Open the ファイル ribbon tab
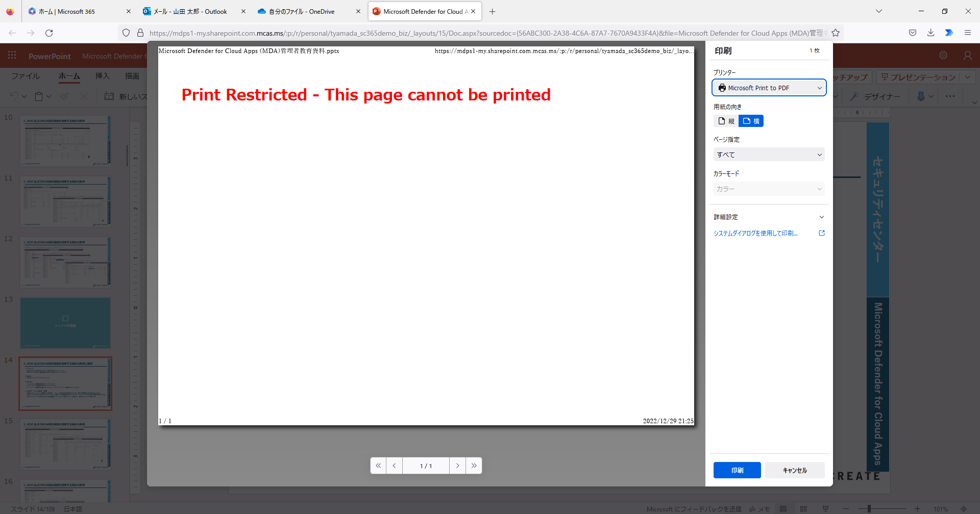Screen dimensions: 980x514 click(x=26, y=76)
